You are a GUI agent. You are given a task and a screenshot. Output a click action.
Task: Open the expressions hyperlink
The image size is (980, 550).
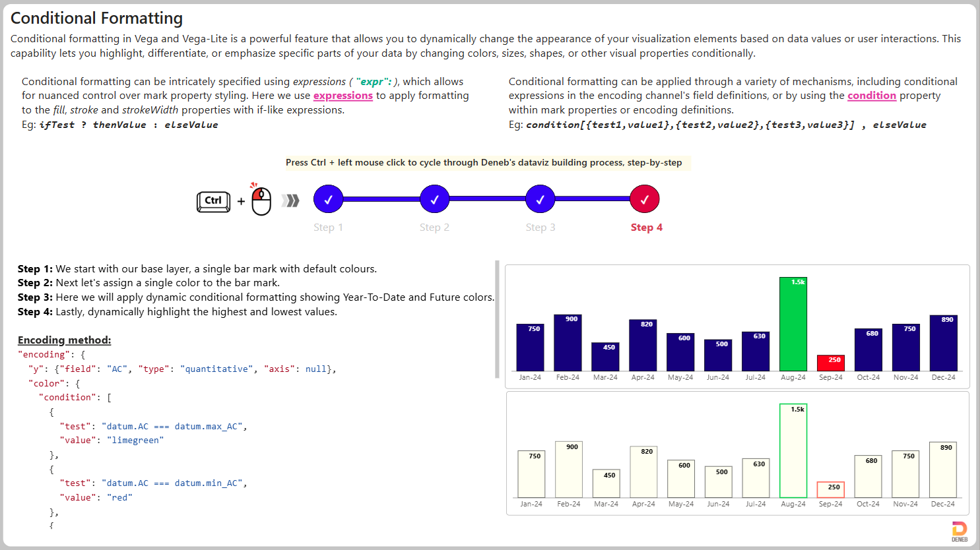point(343,96)
